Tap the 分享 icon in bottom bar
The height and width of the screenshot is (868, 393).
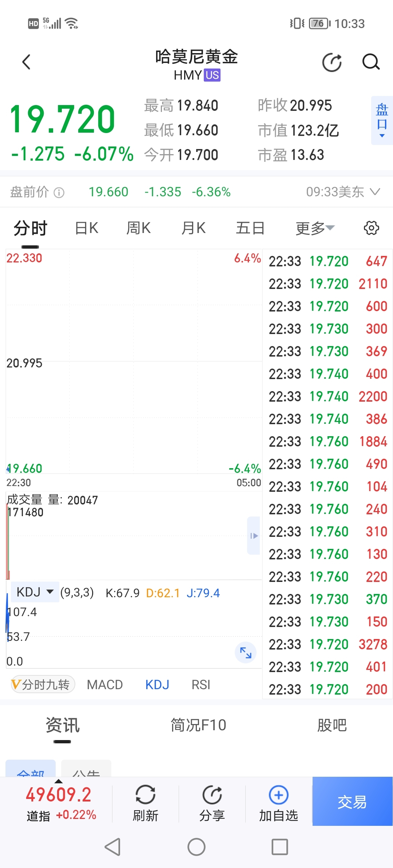click(x=212, y=795)
